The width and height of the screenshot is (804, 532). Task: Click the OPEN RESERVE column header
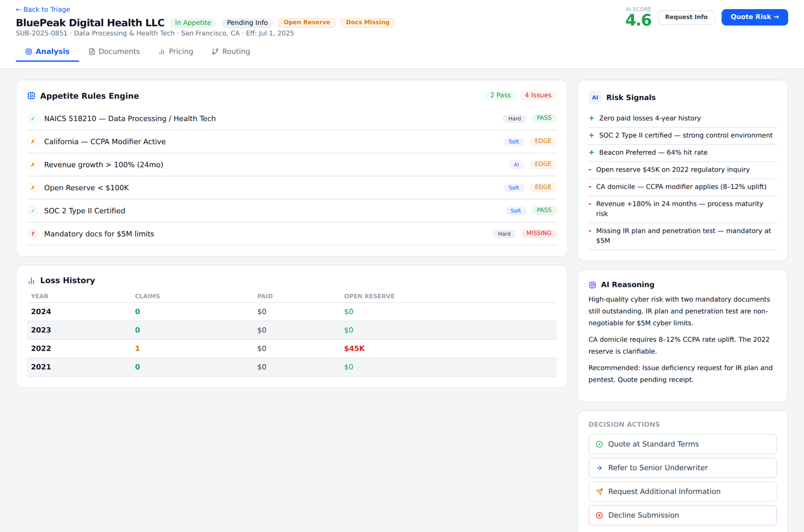[x=369, y=297]
